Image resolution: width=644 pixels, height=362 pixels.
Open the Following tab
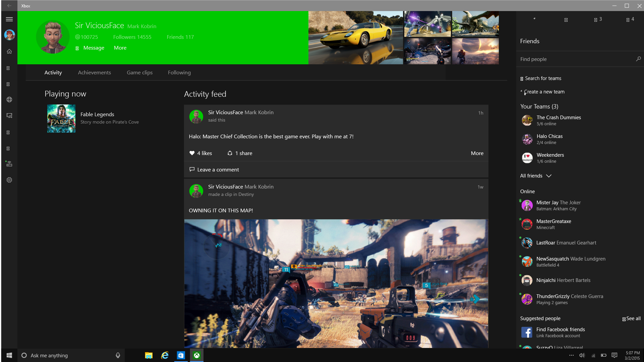(x=179, y=72)
